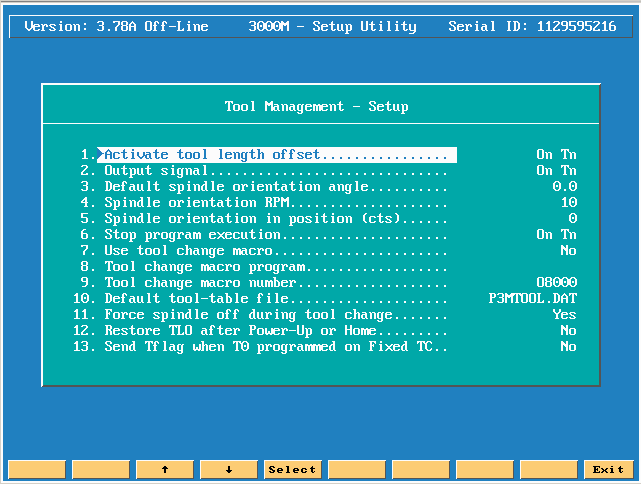Click the macro number value O8000
This screenshot has width=641, height=484.
click(x=556, y=282)
